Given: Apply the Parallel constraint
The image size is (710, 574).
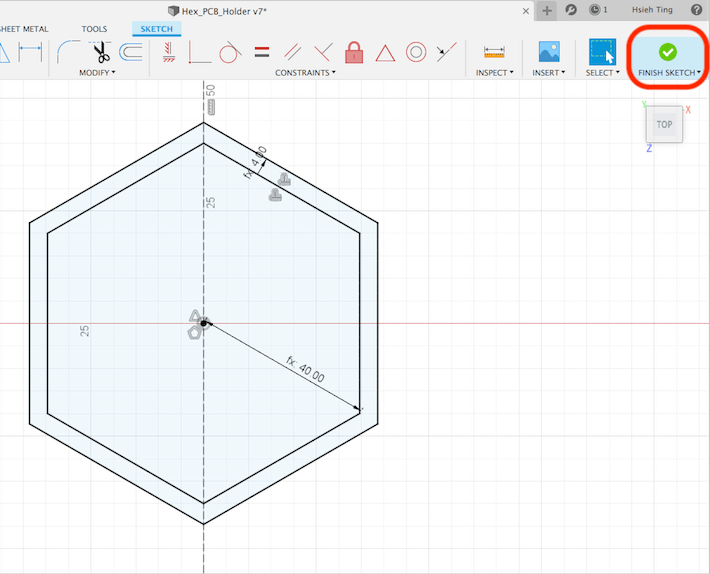Looking at the screenshot, I should point(292,52).
